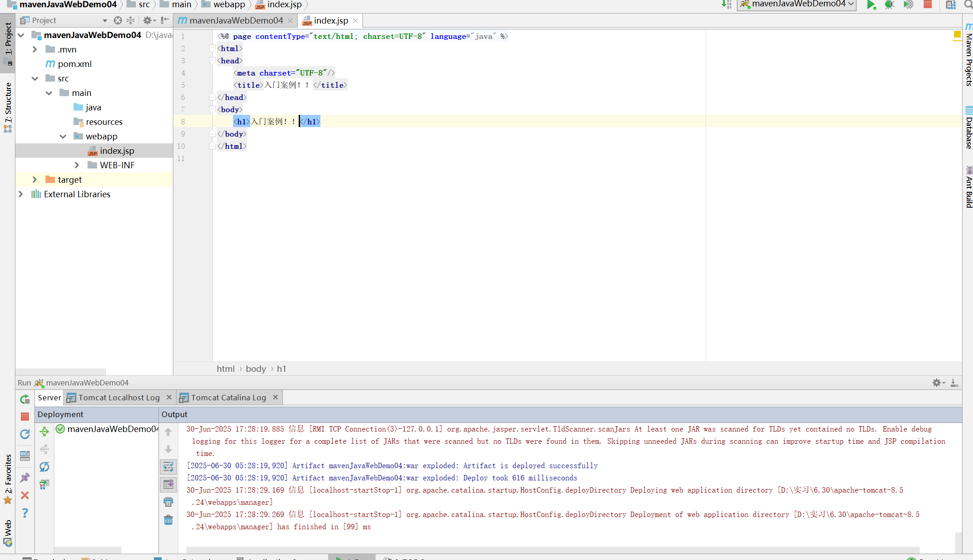The width and height of the screenshot is (973, 560).
Task: Collapse all in Project panel
Action: tap(130, 20)
